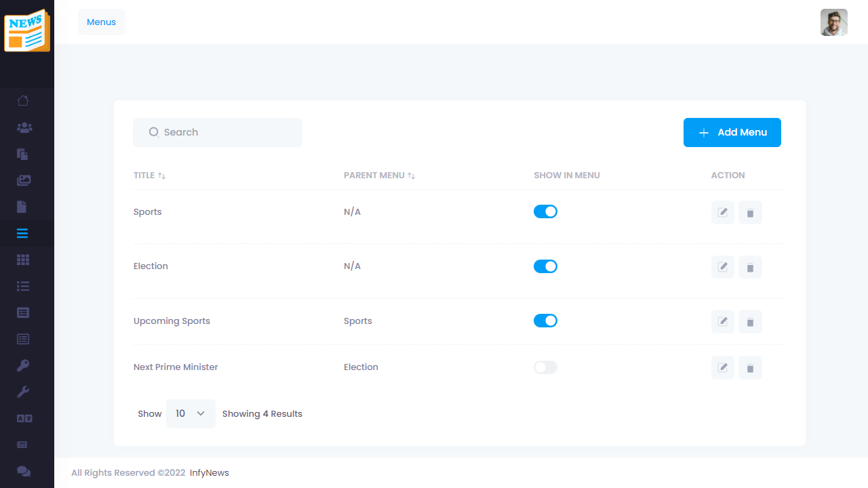
Task: Delete the Upcoming Sports menu row
Action: click(750, 321)
